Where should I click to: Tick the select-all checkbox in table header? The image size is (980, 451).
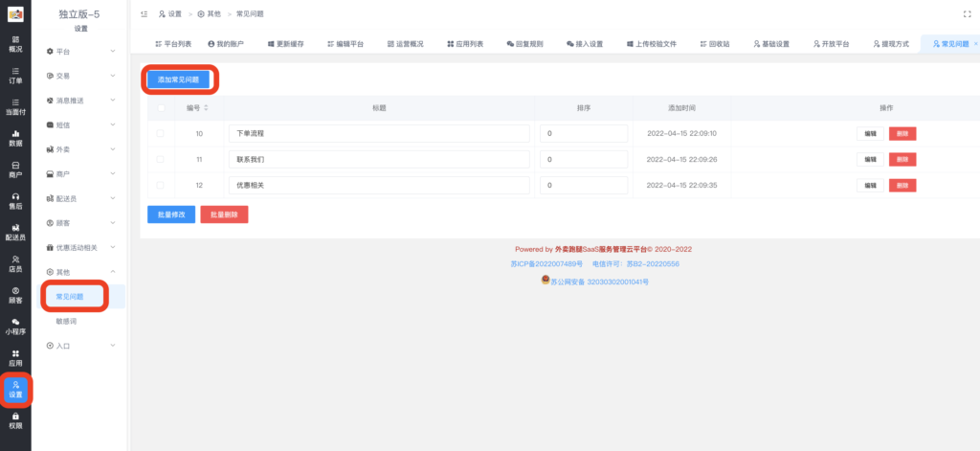(x=160, y=108)
